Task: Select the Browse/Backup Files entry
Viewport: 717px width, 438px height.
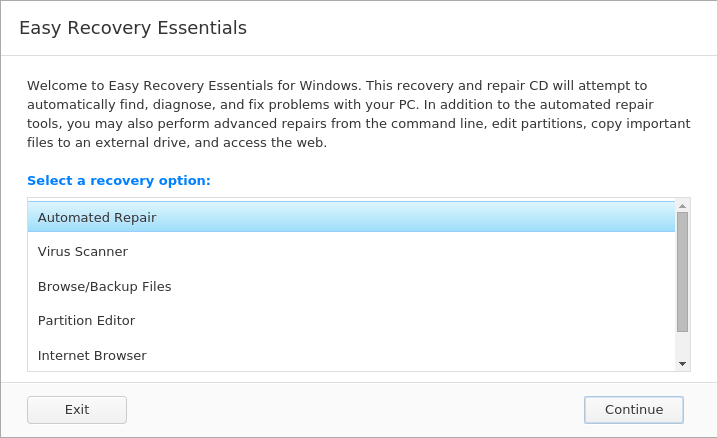Action: 351,286
